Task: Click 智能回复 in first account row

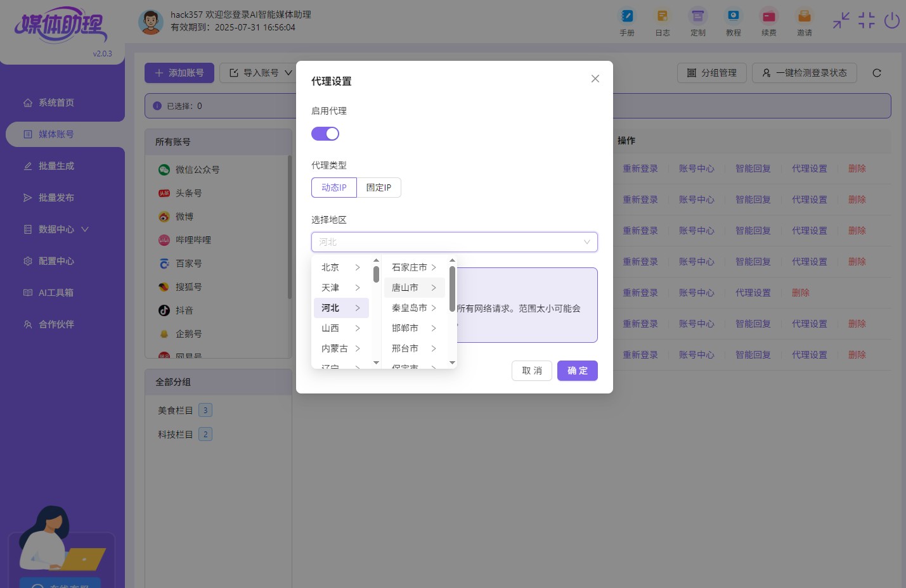Action: tap(753, 169)
